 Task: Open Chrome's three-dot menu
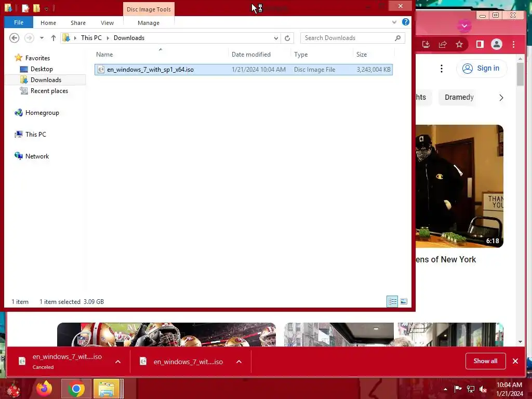(x=514, y=45)
